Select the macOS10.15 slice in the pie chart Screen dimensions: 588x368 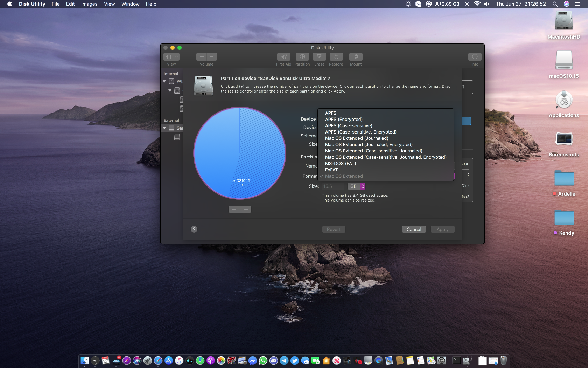point(240,153)
